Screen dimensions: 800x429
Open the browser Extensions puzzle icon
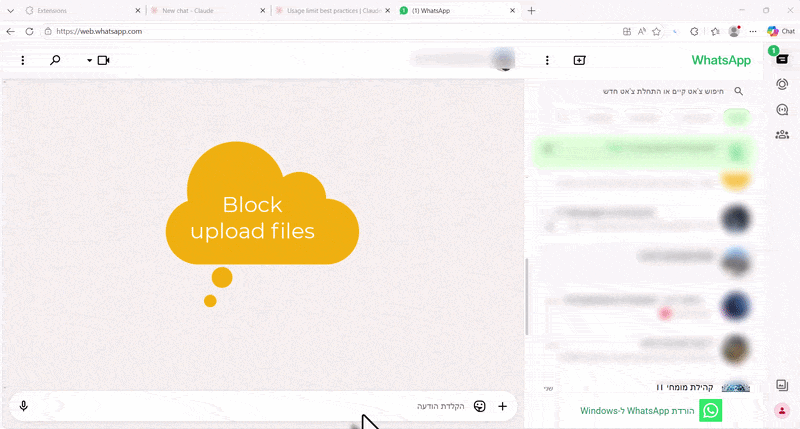(694, 32)
